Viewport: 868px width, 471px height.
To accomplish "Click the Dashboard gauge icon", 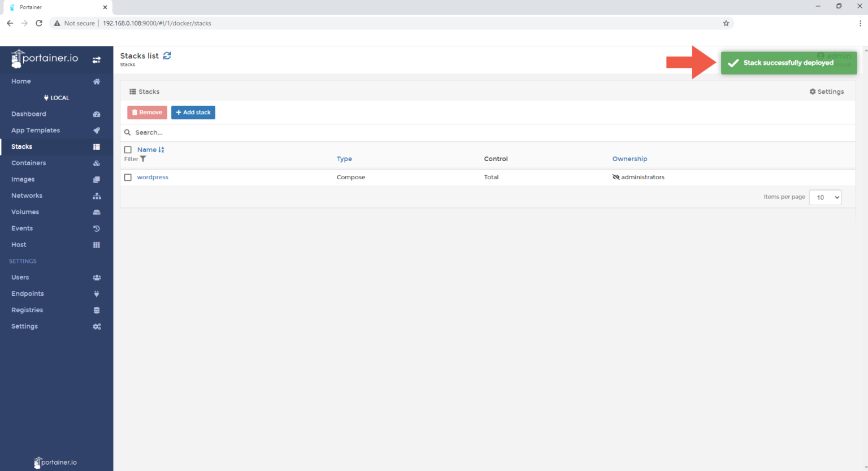I will 97,114.
